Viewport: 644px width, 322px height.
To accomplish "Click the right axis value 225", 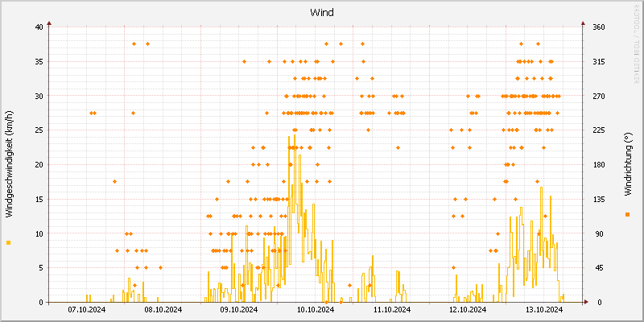I will click(599, 130).
